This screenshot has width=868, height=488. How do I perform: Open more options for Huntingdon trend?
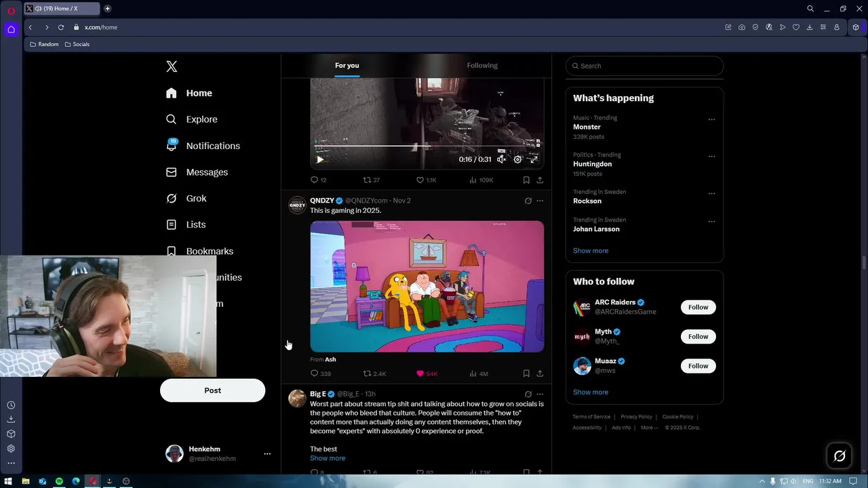tap(711, 157)
